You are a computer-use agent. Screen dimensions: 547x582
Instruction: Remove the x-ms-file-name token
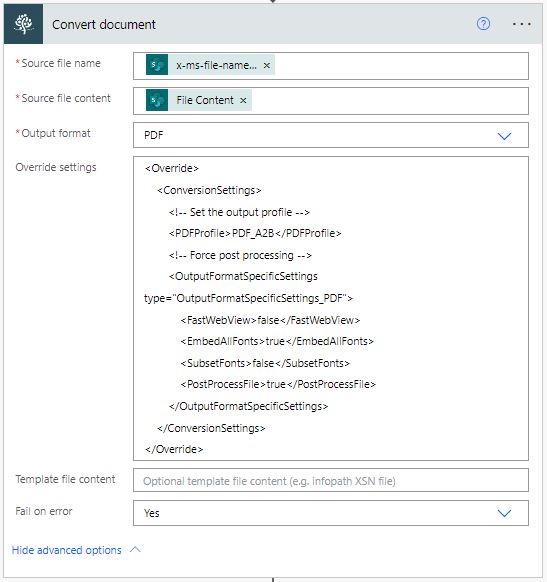266,65
